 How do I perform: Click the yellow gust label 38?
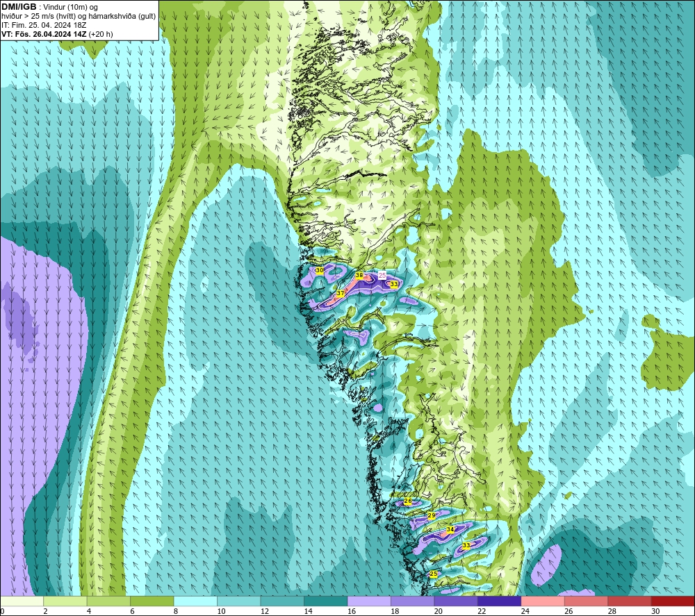(x=359, y=276)
